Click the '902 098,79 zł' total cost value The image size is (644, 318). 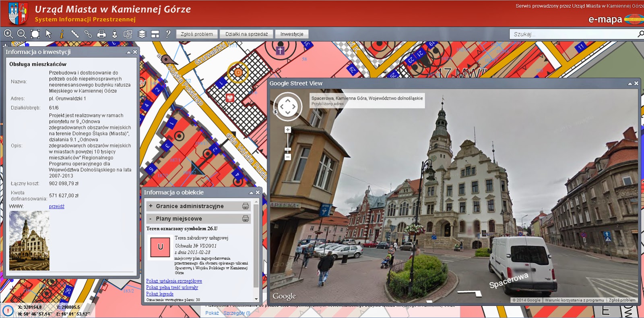pos(64,183)
